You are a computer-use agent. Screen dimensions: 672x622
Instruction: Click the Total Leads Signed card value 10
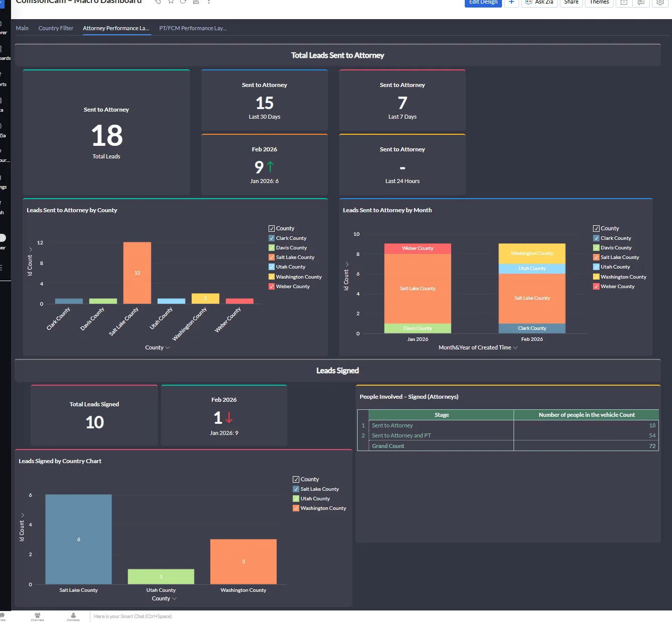95,422
